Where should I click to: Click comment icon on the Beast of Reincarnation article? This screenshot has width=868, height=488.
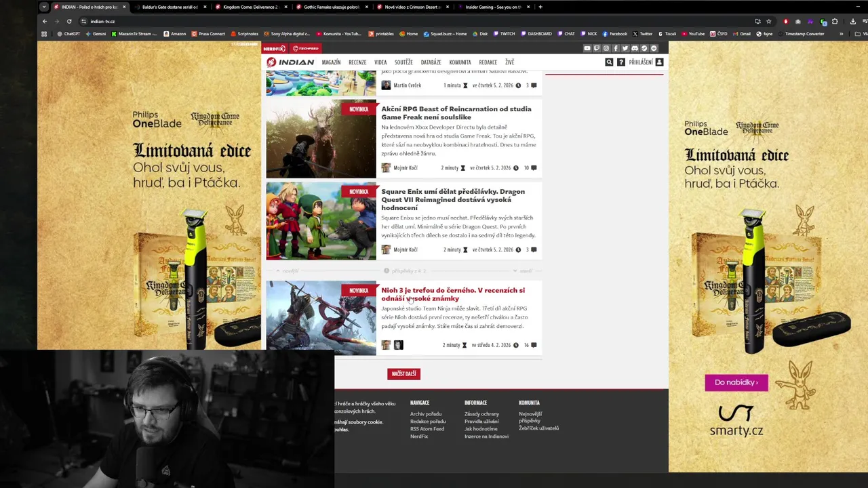[534, 168]
